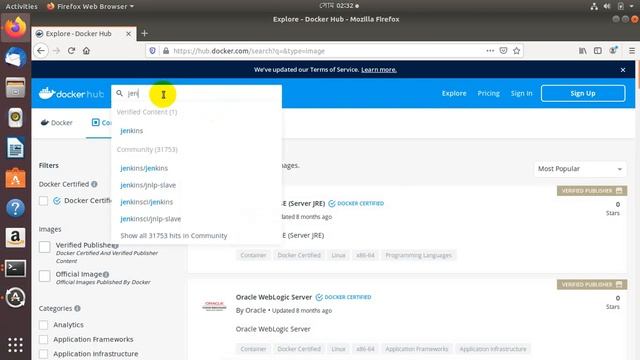Open the clock and calendar panel
The height and width of the screenshot is (360, 640).
339,6
